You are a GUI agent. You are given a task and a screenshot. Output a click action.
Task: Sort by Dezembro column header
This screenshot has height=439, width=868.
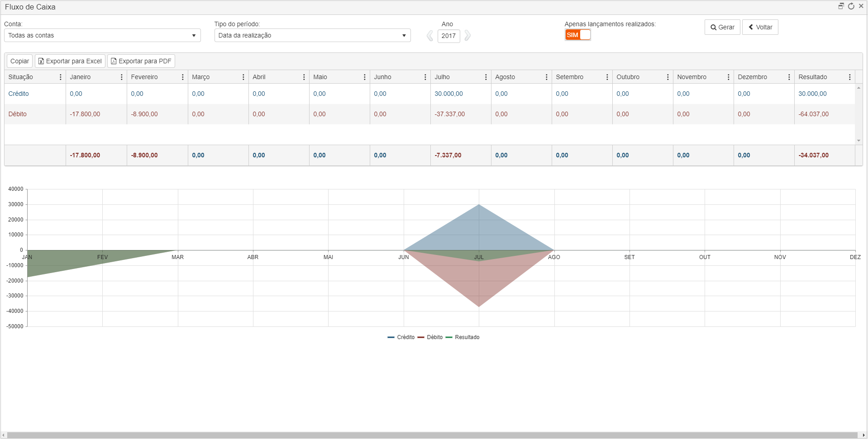(753, 77)
